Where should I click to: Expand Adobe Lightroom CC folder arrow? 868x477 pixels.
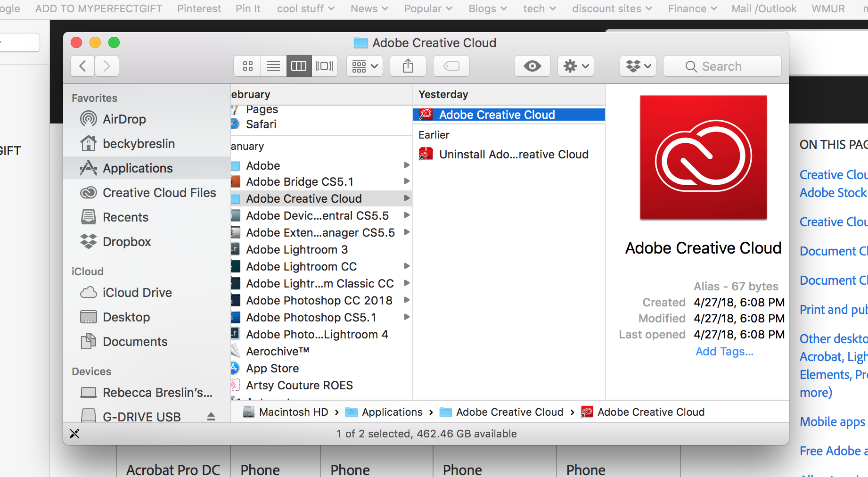click(407, 266)
